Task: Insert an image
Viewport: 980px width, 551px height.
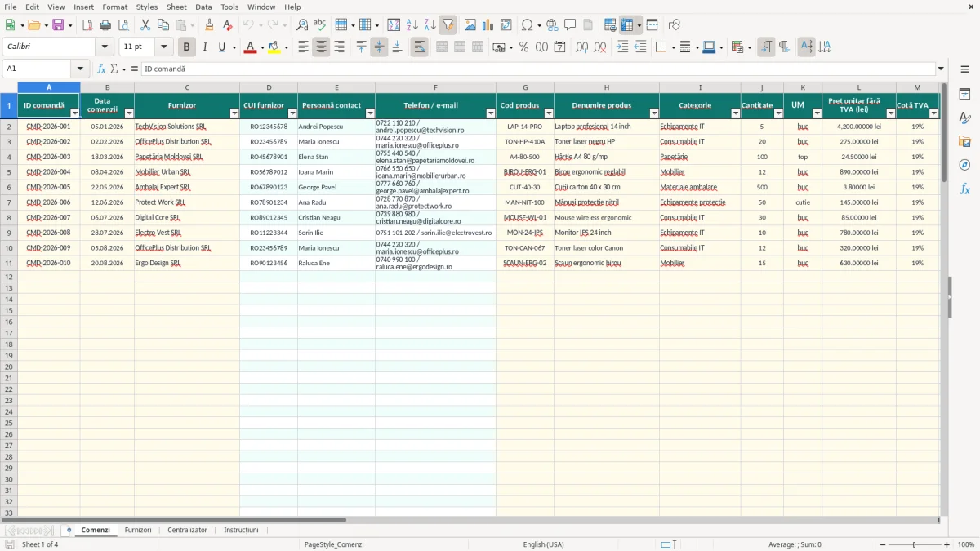Action: (470, 25)
